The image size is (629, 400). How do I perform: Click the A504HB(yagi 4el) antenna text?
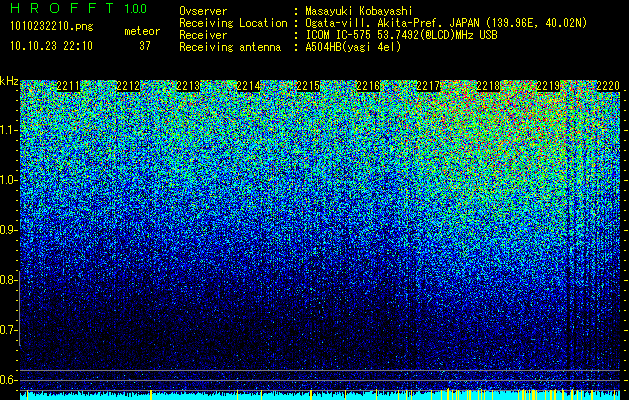(353, 47)
